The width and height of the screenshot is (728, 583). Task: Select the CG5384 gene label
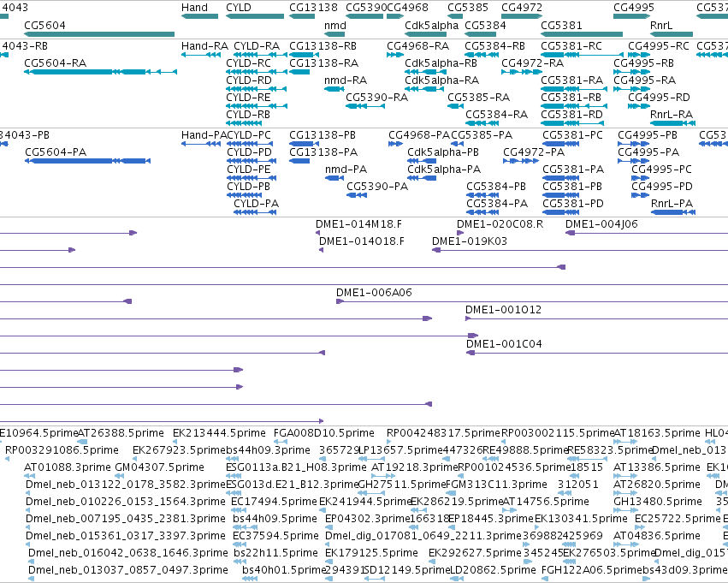(x=485, y=25)
